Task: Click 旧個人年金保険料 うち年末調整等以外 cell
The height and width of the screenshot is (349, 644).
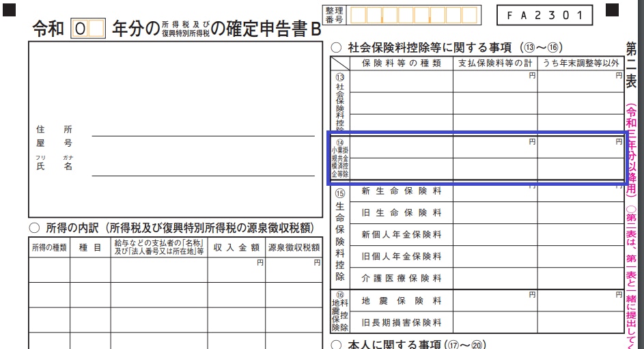Action: pyautogui.click(x=580, y=256)
